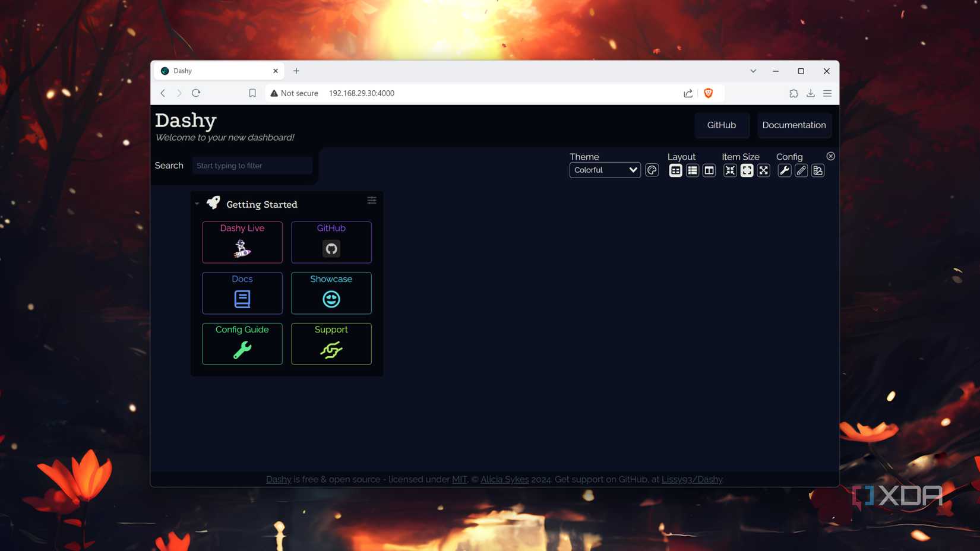980x551 pixels.
Task: Bookmark this page icon
Action: tap(252, 93)
